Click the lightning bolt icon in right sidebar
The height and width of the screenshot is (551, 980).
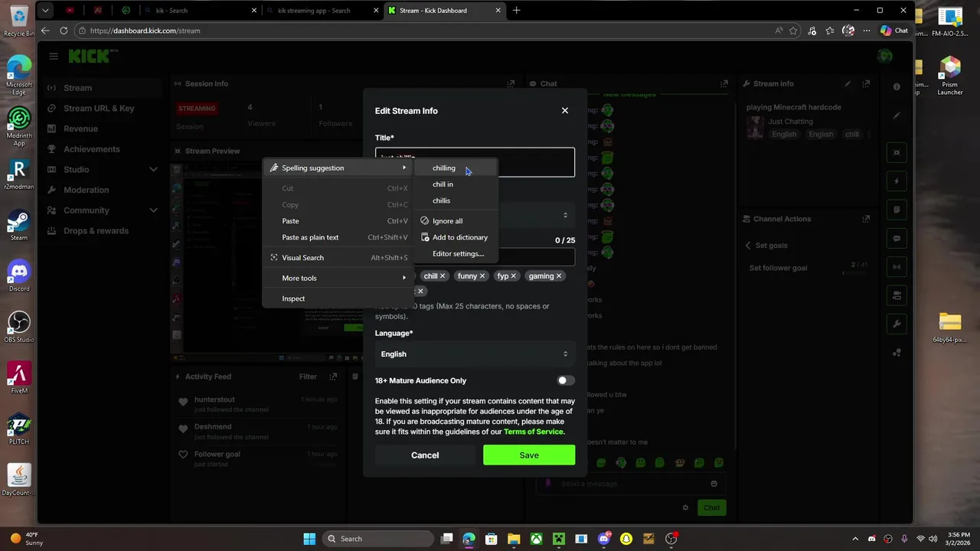click(x=897, y=181)
